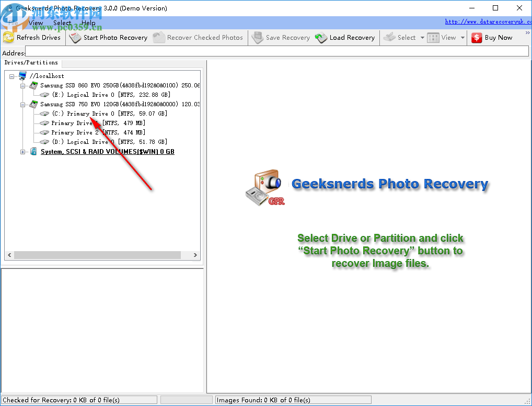Click the Buy Now icon
Image resolution: width=532 pixels, height=406 pixels.
click(476, 37)
